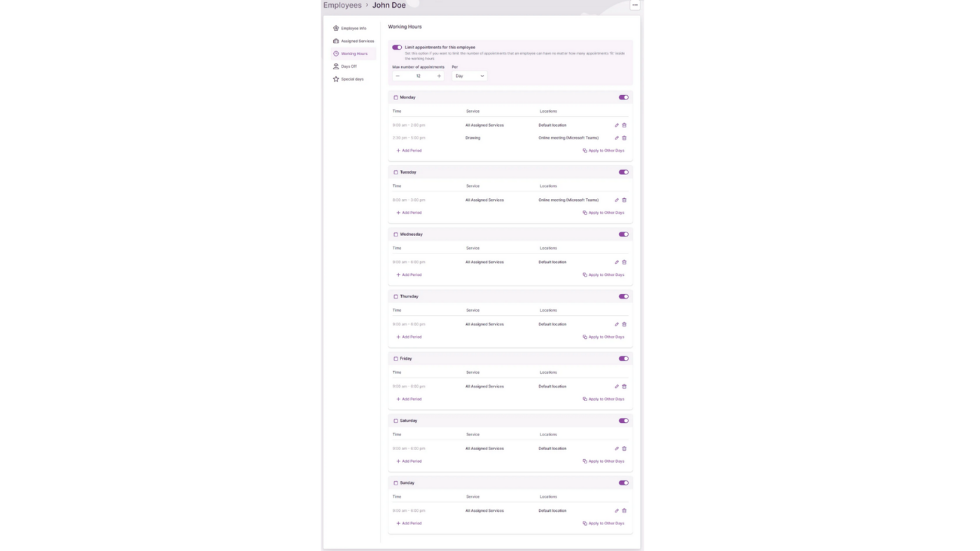Delete Monday's All Assigned Services period
Image resolution: width=980 pixels, height=551 pixels.
624,125
